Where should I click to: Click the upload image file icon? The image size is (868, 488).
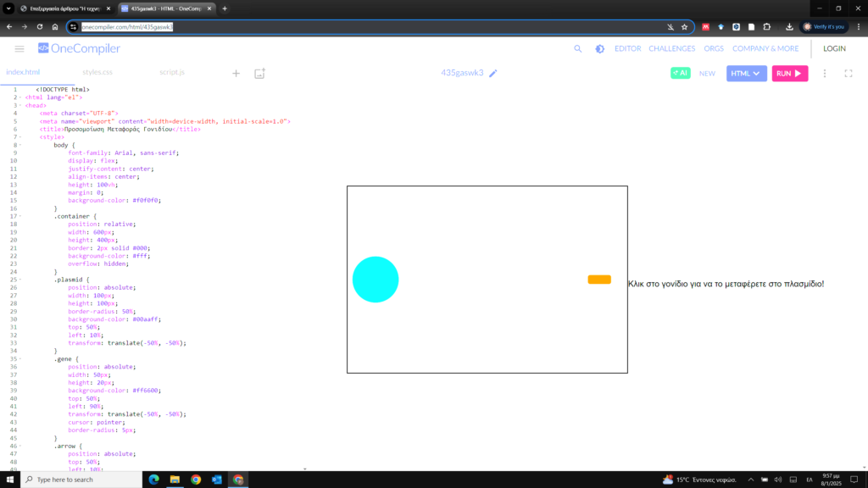click(260, 73)
